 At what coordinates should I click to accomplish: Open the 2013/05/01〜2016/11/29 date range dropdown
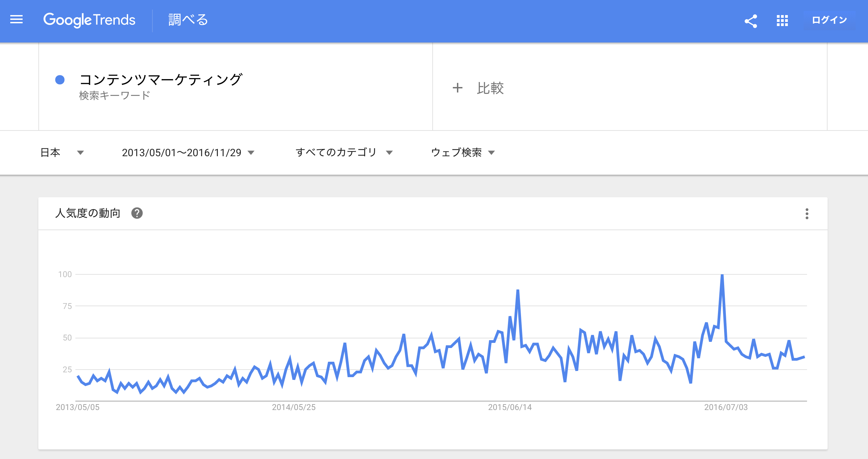(x=188, y=152)
